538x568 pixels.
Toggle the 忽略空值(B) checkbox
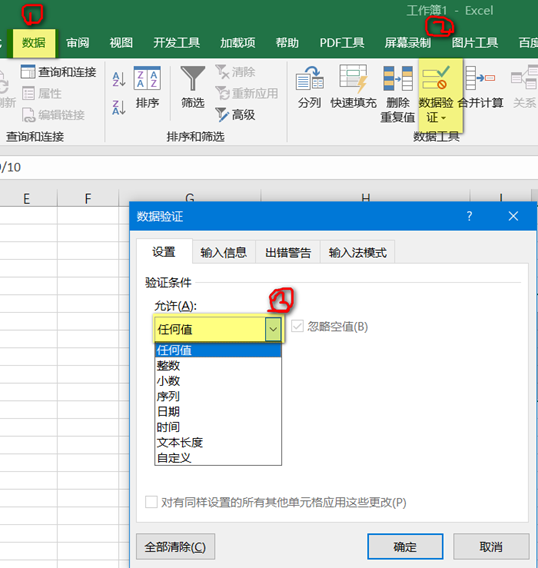tap(297, 326)
